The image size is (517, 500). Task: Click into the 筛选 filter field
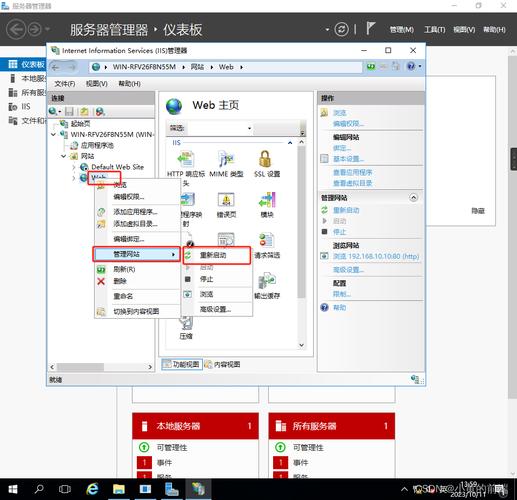click(217, 128)
